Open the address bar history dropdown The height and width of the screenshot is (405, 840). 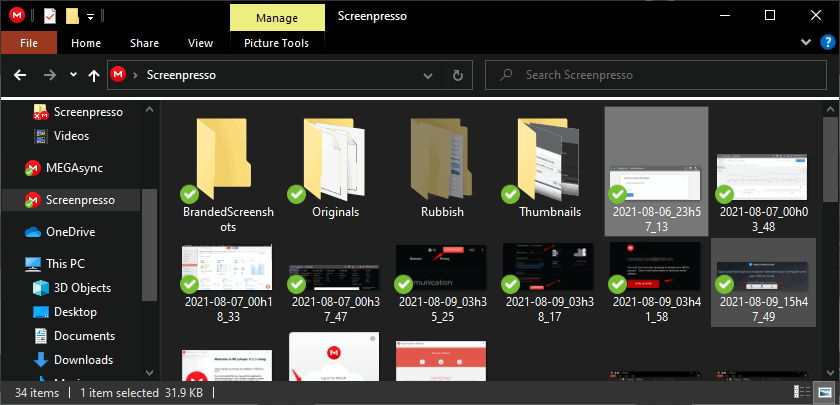click(x=428, y=76)
